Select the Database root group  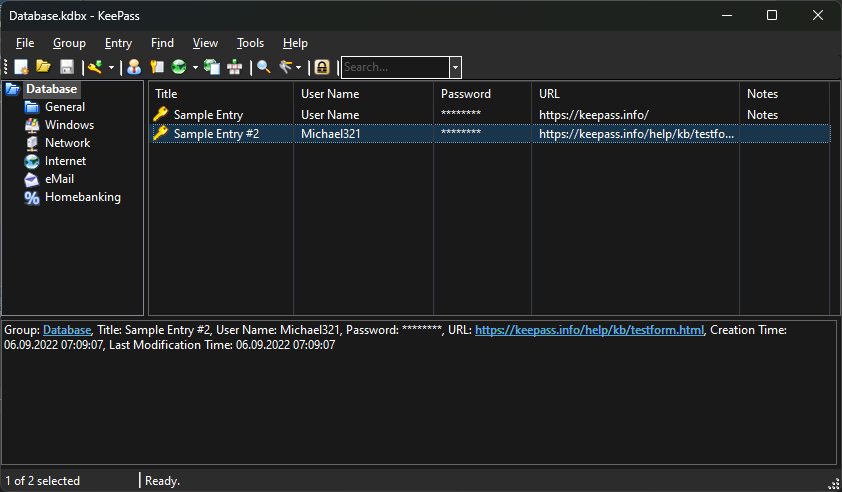point(52,89)
